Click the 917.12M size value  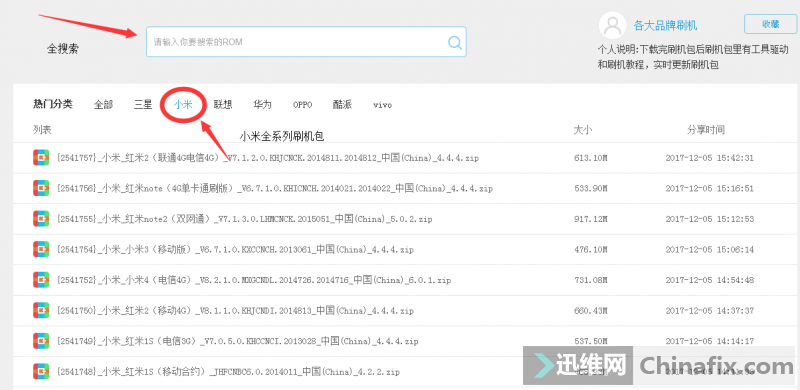590,220
